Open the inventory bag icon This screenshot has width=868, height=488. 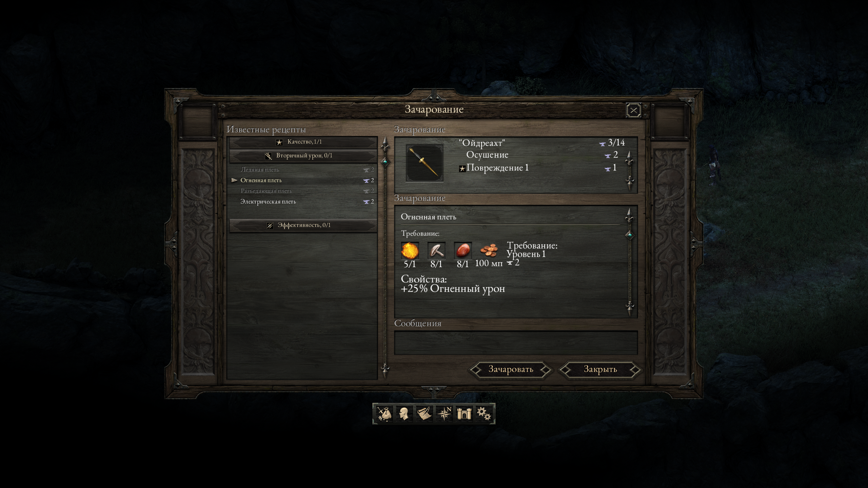pyautogui.click(x=384, y=414)
